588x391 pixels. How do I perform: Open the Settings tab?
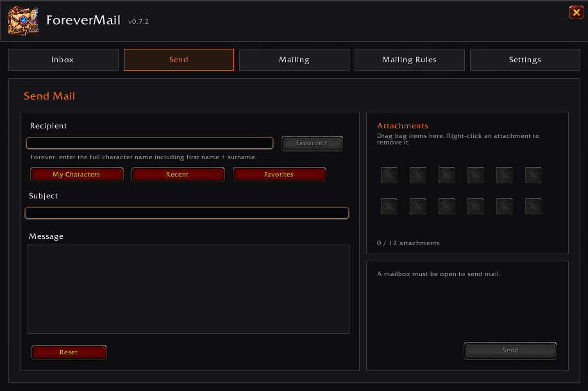pos(525,60)
